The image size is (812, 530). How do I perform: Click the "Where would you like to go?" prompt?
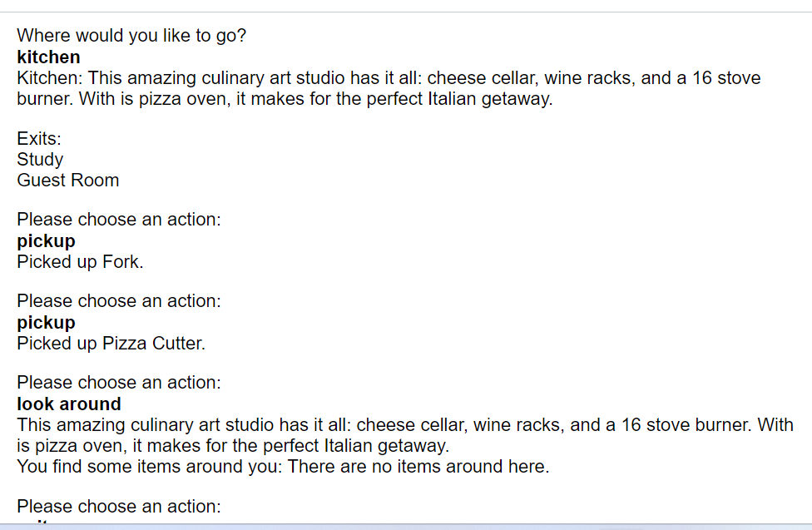tap(131, 36)
